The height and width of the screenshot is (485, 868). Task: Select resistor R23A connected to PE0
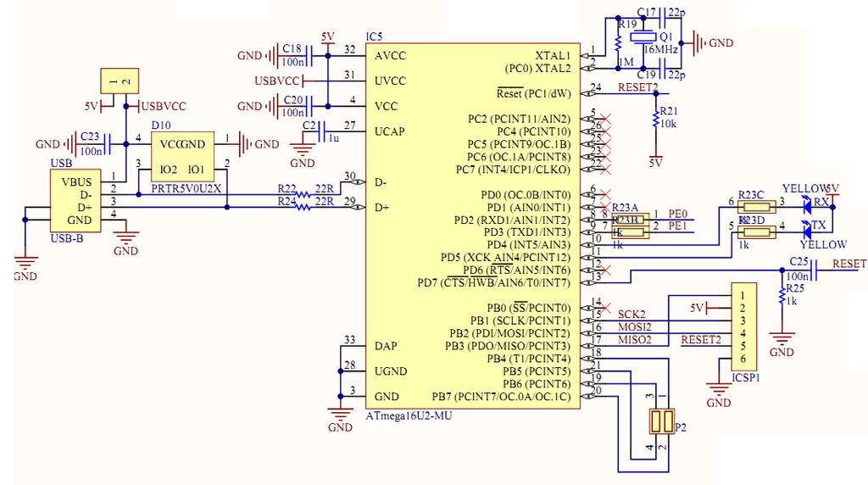[630, 220]
